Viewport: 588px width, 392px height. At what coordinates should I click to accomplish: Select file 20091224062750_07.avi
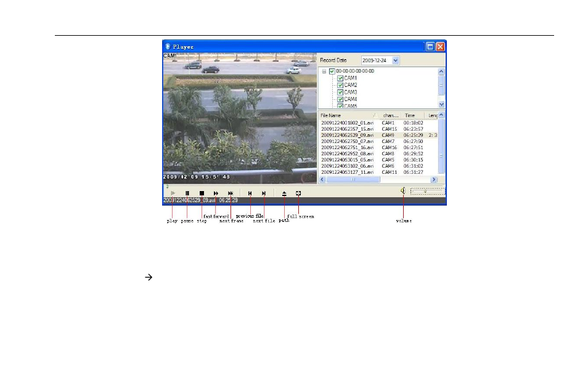click(x=347, y=141)
